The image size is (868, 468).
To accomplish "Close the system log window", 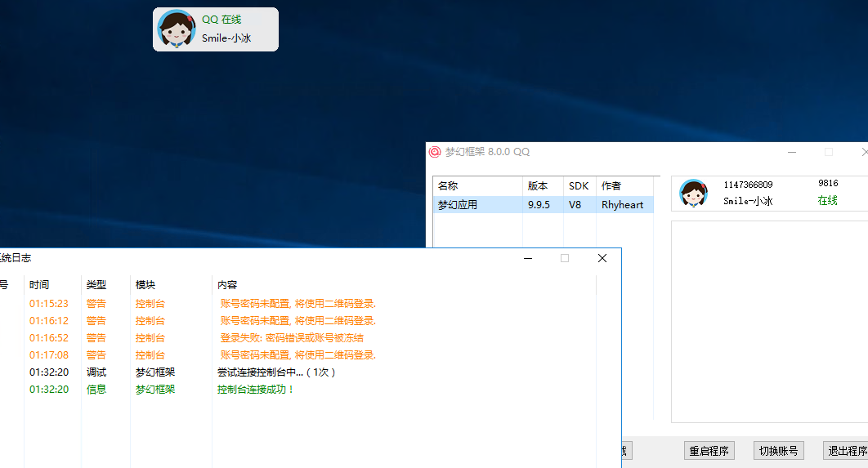I will pyautogui.click(x=602, y=258).
